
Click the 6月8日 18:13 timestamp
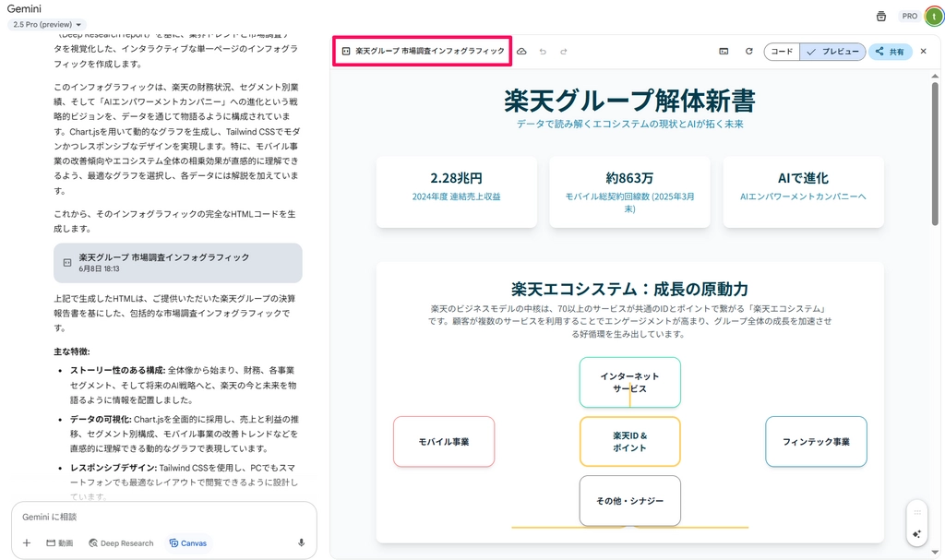pyautogui.click(x=99, y=268)
